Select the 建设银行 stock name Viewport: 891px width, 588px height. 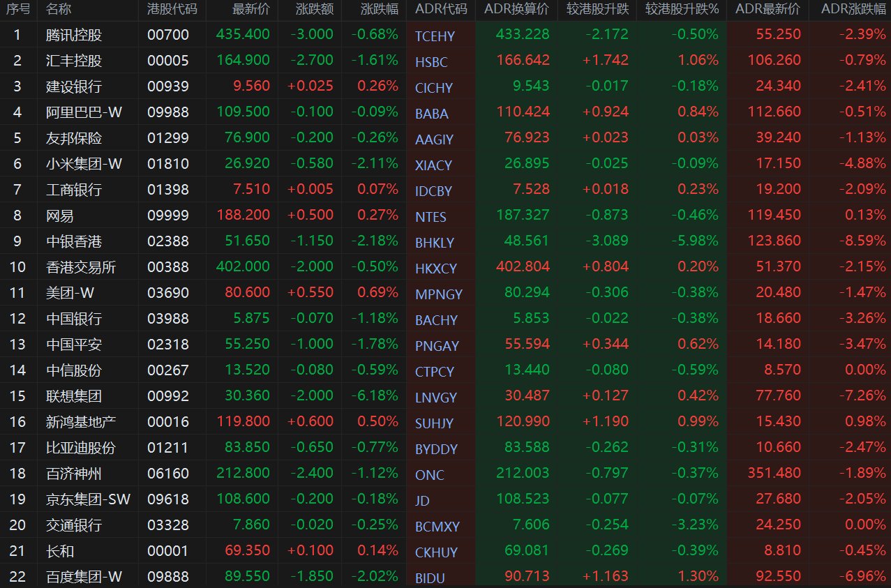point(73,86)
